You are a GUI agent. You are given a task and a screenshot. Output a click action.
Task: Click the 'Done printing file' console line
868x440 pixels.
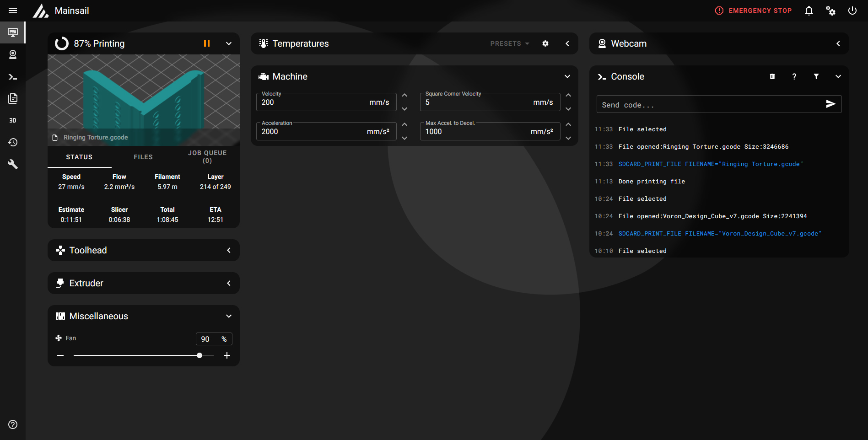pyautogui.click(x=652, y=182)
